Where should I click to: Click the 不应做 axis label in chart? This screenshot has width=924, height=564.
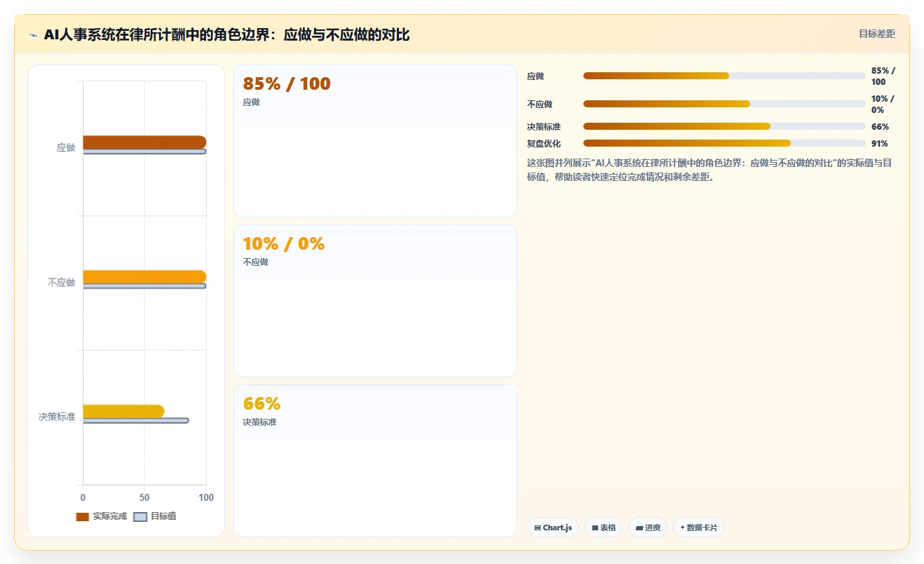pyautogui.click(x=62, y=283)
